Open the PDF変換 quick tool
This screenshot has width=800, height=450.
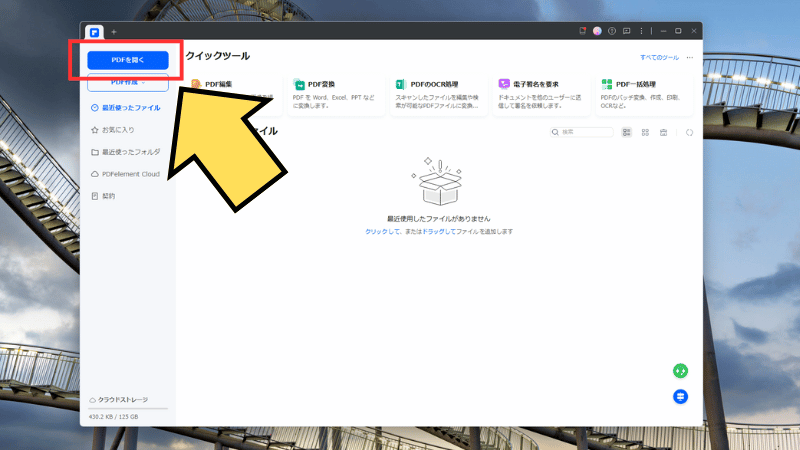[336, 95]
